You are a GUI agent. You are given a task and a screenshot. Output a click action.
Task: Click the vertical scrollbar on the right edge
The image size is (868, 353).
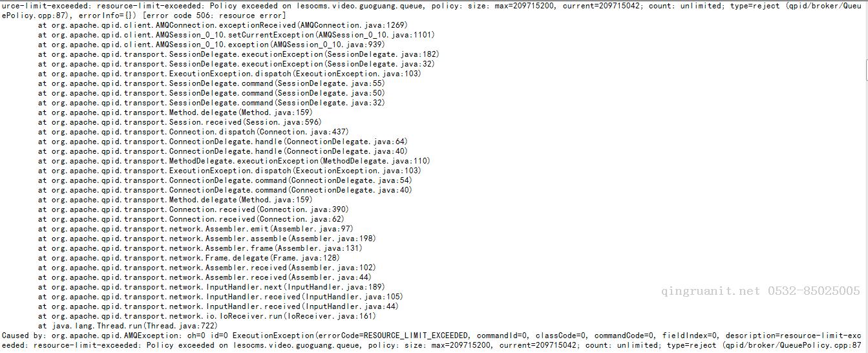(x=865, y=176)
